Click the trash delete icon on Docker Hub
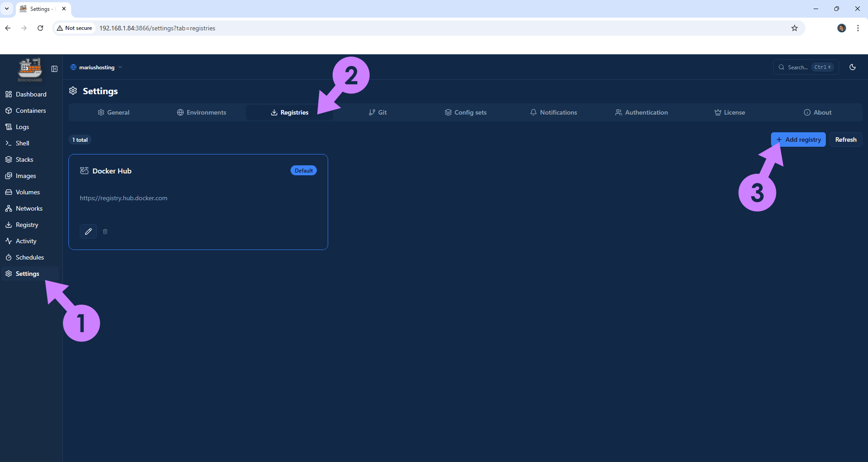Image resolution: width=868 pixels, height=462 pixels. pos(105,231)
